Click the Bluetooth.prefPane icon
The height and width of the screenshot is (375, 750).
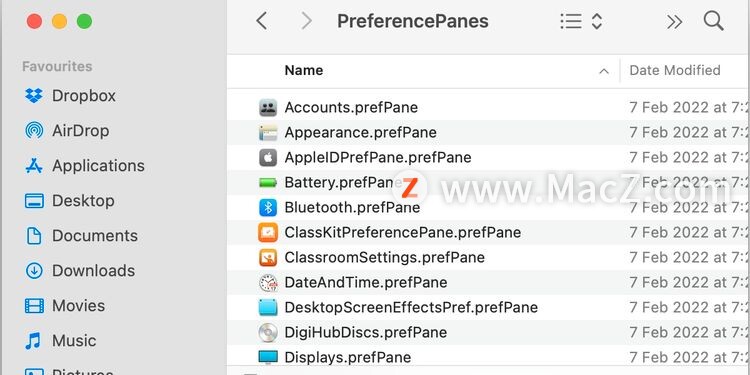pyautogui.click(x=268, y=208)
